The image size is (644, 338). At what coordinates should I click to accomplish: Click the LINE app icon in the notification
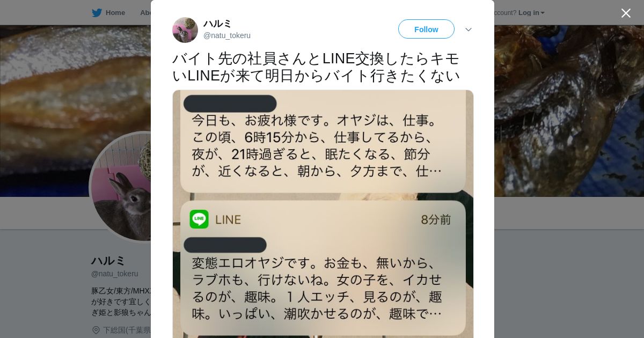tap(199, 219)
